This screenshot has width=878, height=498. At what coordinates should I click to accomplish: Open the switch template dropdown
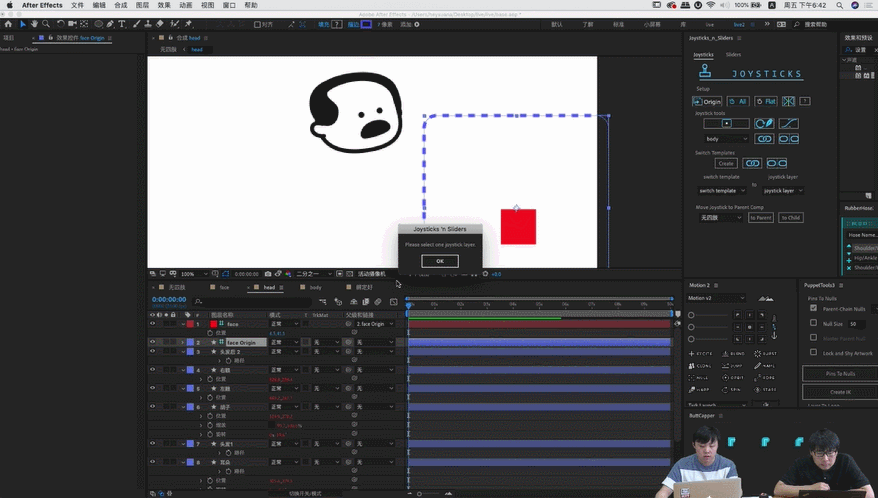click(x=722, y=190)
